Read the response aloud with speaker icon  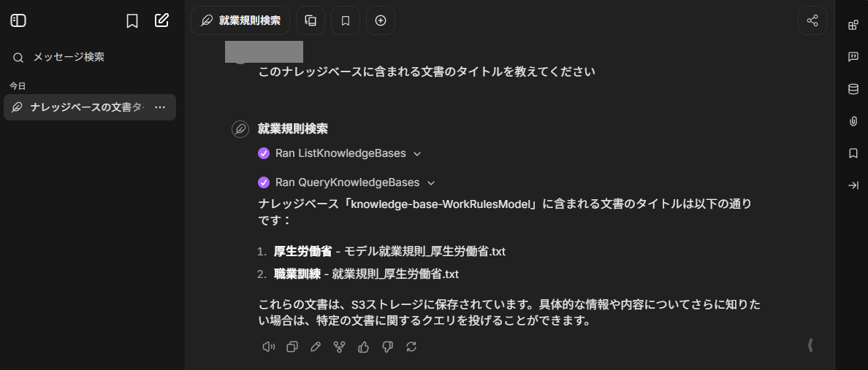pos(268,347)
